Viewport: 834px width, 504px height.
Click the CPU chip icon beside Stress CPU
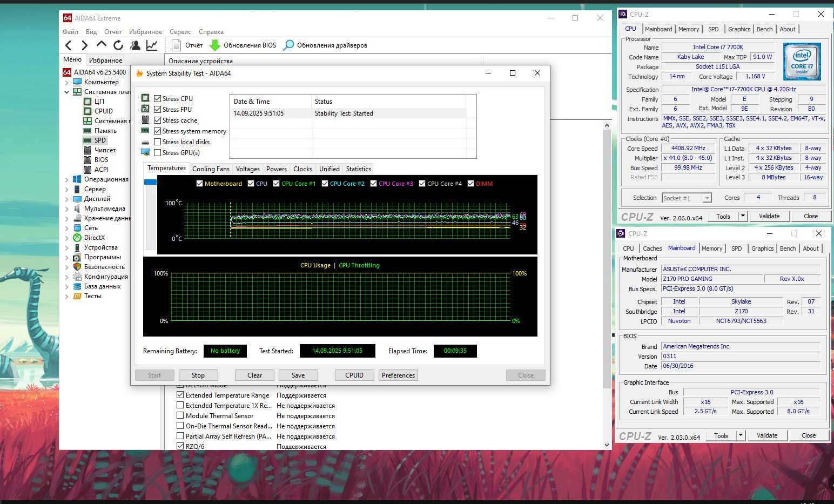pos(145,98)
